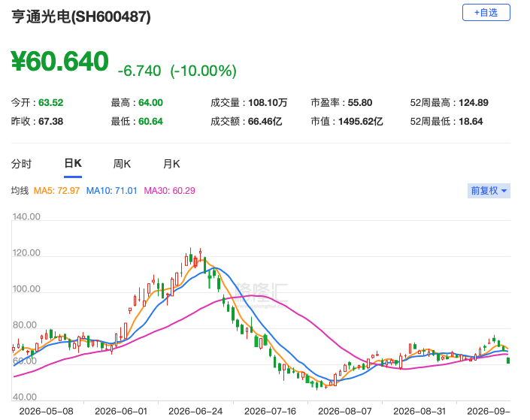Click the 最高 value 64.00
530x420 pixels.
coord(151,103)
